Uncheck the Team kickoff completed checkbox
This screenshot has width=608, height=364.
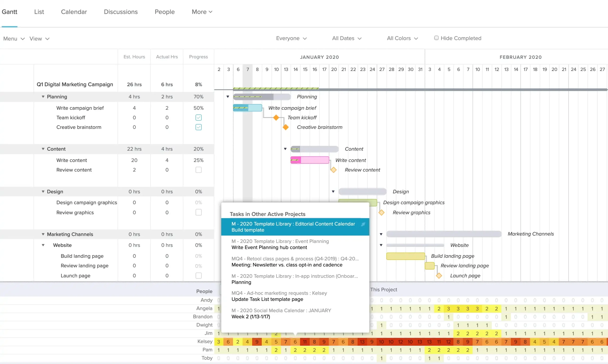198,118
